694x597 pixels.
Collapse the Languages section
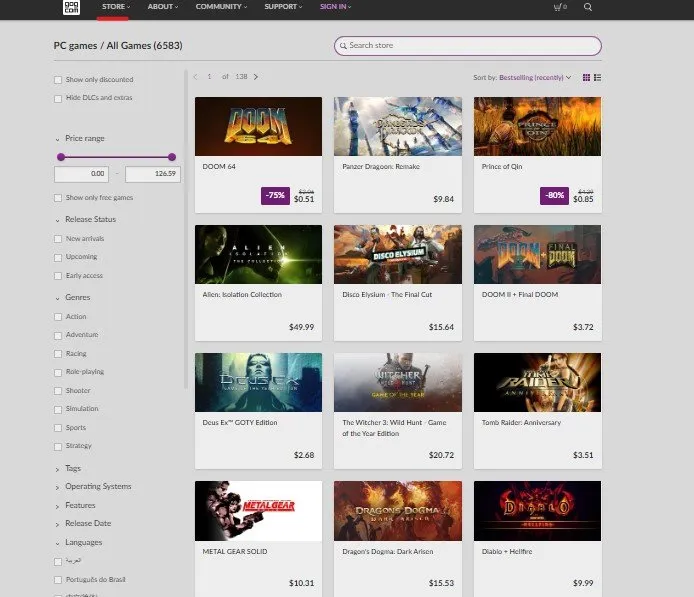79,543
